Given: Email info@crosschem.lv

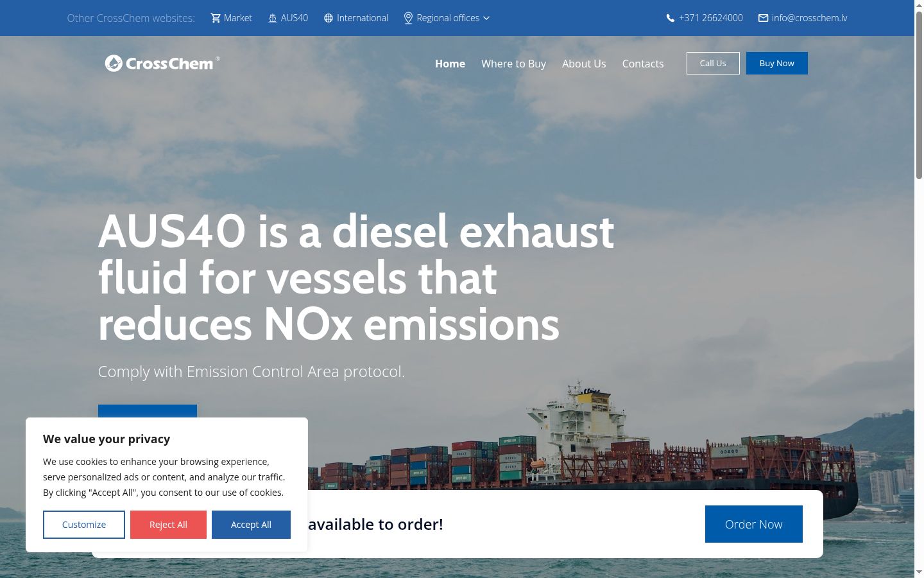Looking at the screenshot, I should pyautogui.click(x=803, y=18).
